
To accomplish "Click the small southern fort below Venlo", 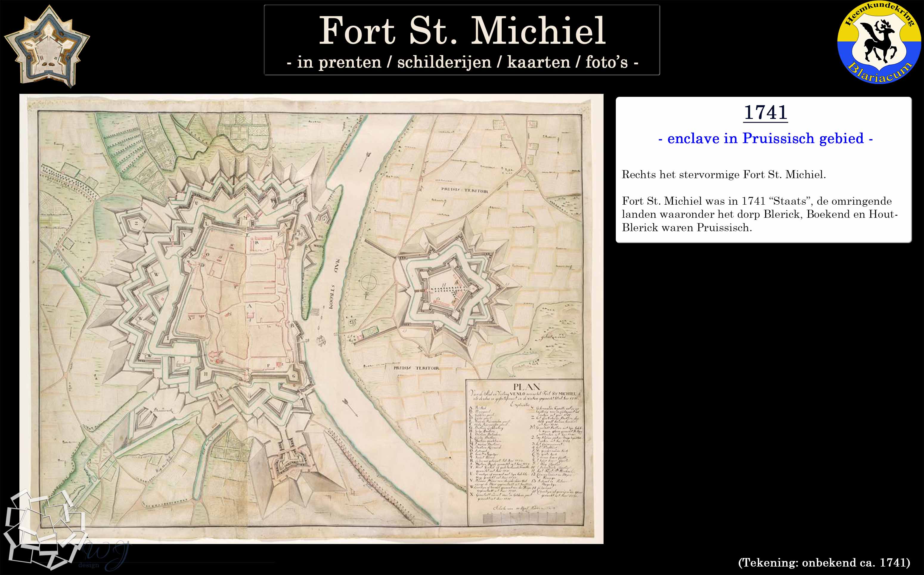I will tap(291, 461).
